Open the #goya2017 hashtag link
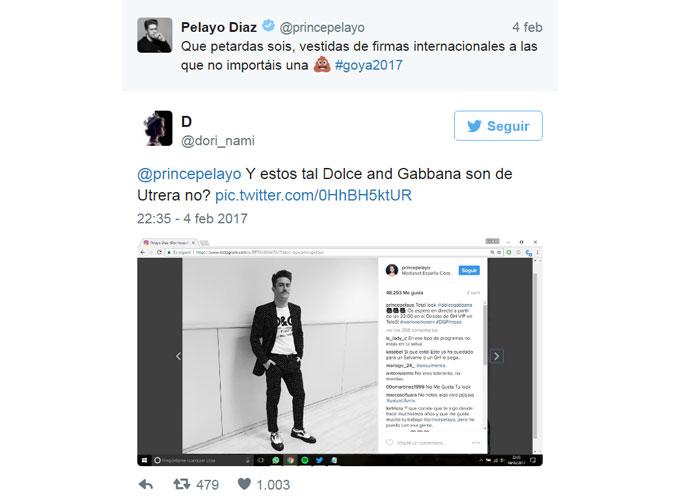Image resolution: width=680 pixels, height=500 pixels. pos(369,65)
